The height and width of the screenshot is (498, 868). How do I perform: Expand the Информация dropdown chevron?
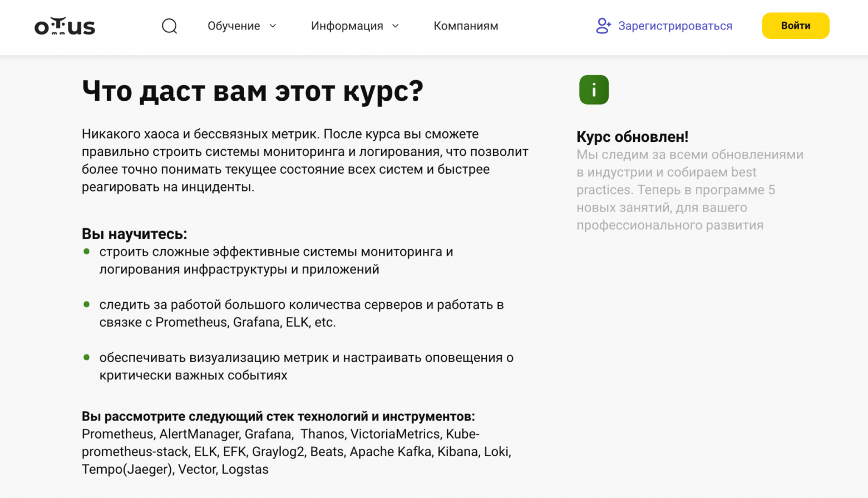(x=396, y=26)
